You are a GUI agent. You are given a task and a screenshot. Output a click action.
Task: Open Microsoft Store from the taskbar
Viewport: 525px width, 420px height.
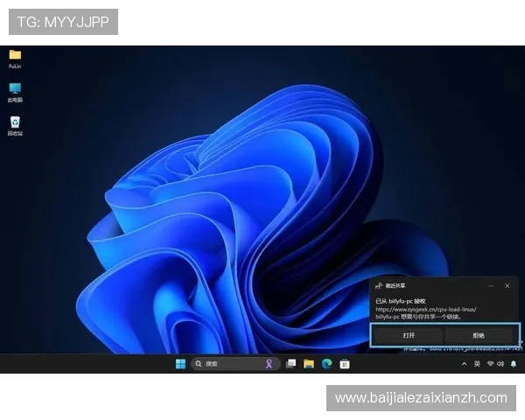(345, 364)
